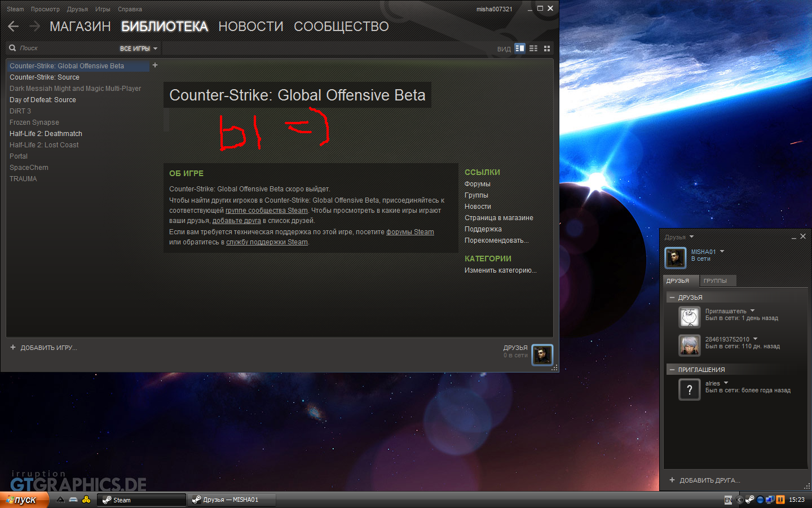
Task: Open the Steam menu in the menu bar
Action: 15,9
